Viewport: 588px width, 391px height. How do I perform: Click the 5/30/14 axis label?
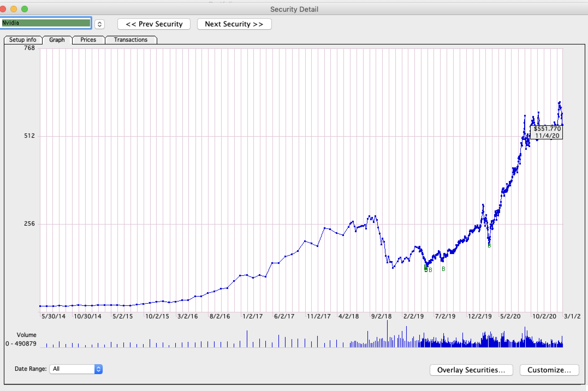coord(54,316)
